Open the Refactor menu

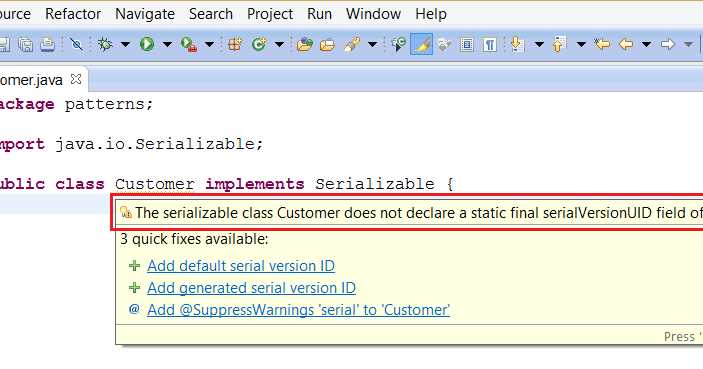73,14
